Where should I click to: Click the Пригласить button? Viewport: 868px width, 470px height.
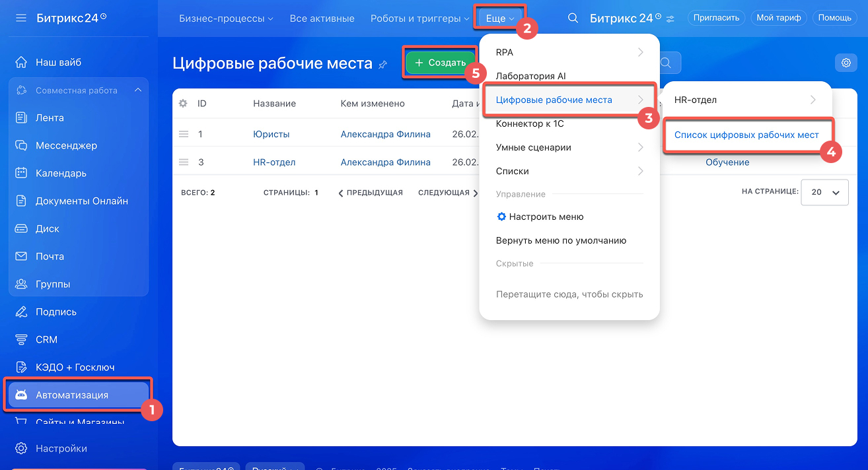[x=716, y=18]
